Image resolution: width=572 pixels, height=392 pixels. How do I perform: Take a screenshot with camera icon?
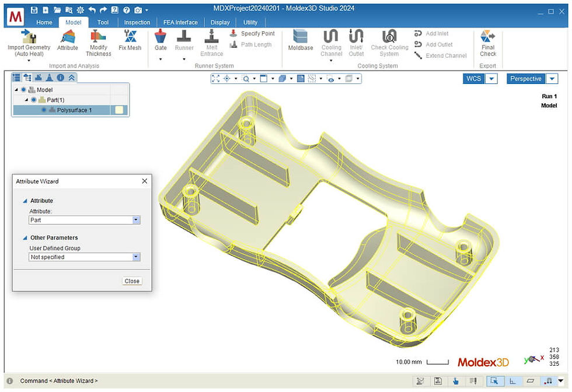pyautogui.click(x=138, y=10)
